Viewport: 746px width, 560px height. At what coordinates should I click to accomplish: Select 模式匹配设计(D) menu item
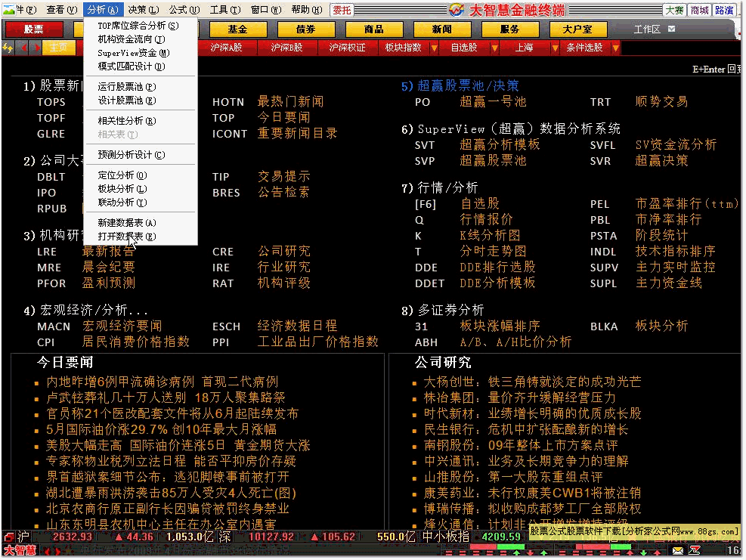click(141, 67)
